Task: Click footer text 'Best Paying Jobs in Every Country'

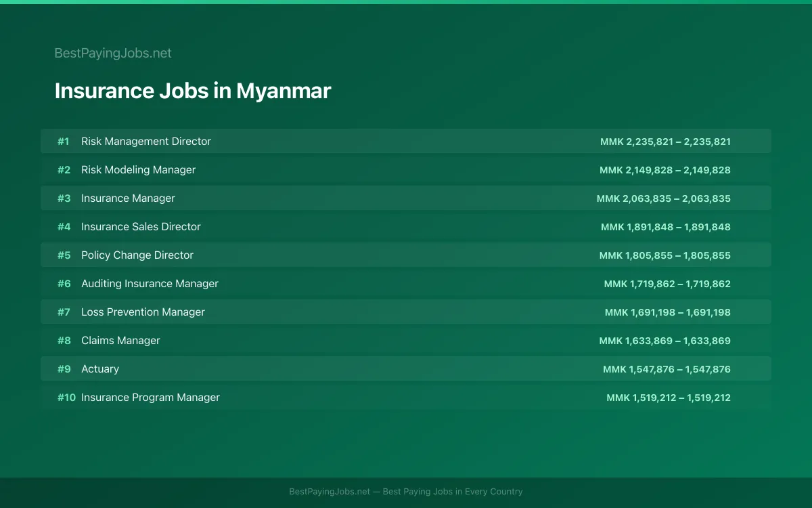Action: coord(453,492)
